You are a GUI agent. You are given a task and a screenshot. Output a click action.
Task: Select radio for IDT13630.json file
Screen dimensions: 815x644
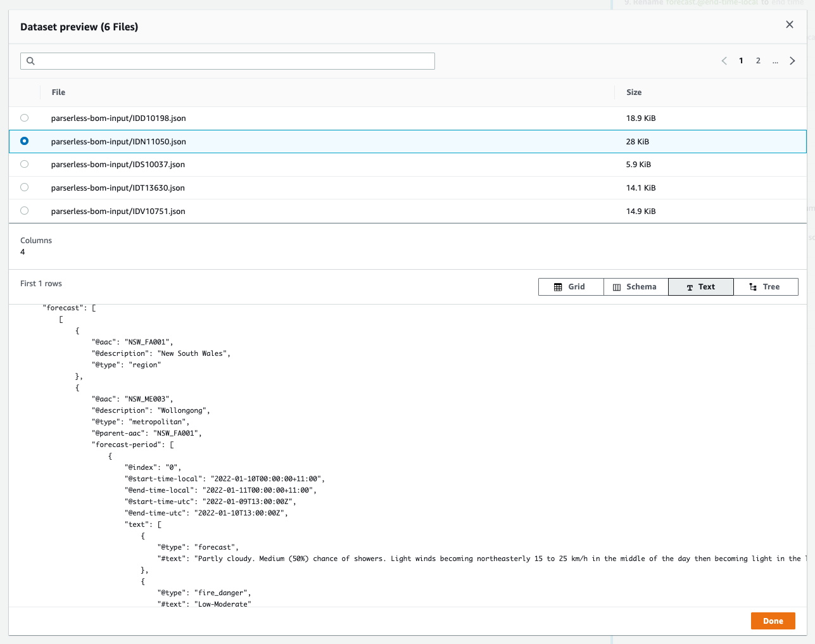pyautogui.click(x=24, y=187)
